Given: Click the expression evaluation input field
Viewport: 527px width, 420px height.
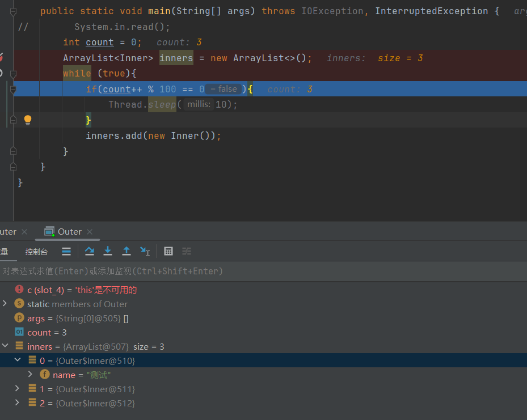Looking at the screenshot, I should 263,271.
